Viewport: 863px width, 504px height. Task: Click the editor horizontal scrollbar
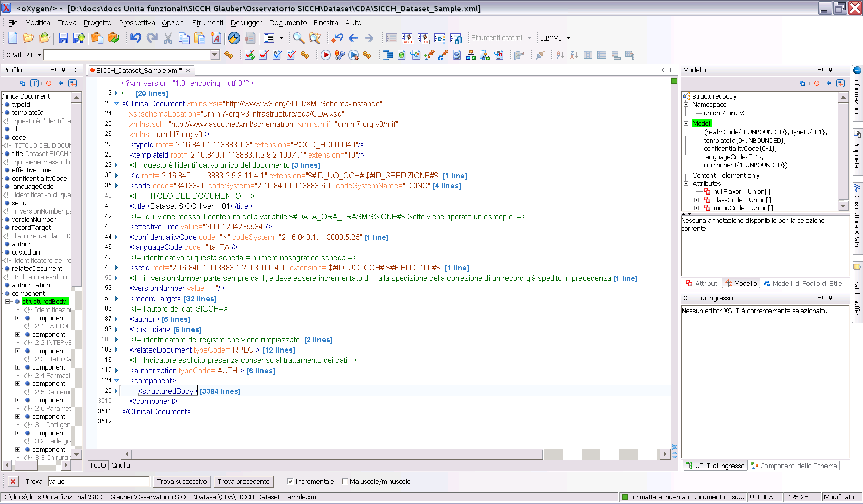[337, 454]
